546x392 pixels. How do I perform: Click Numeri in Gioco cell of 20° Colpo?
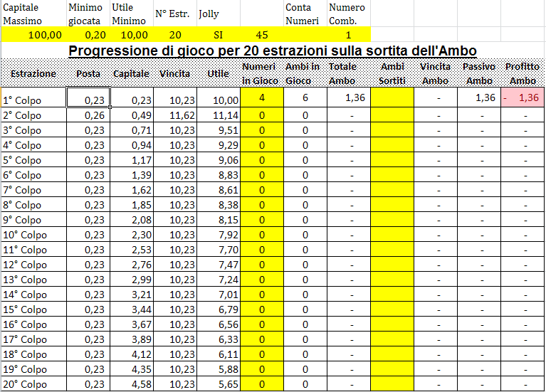[x=262, y=384]
